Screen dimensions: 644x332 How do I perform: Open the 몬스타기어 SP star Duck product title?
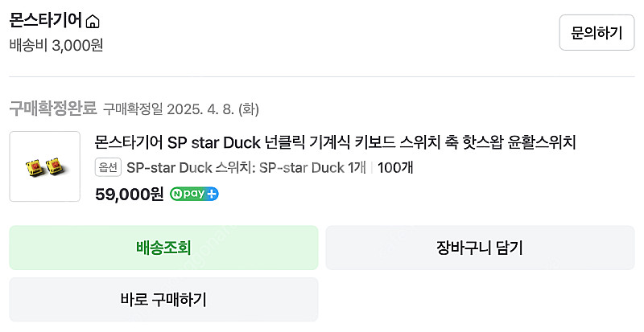click(x=336, y=143)
